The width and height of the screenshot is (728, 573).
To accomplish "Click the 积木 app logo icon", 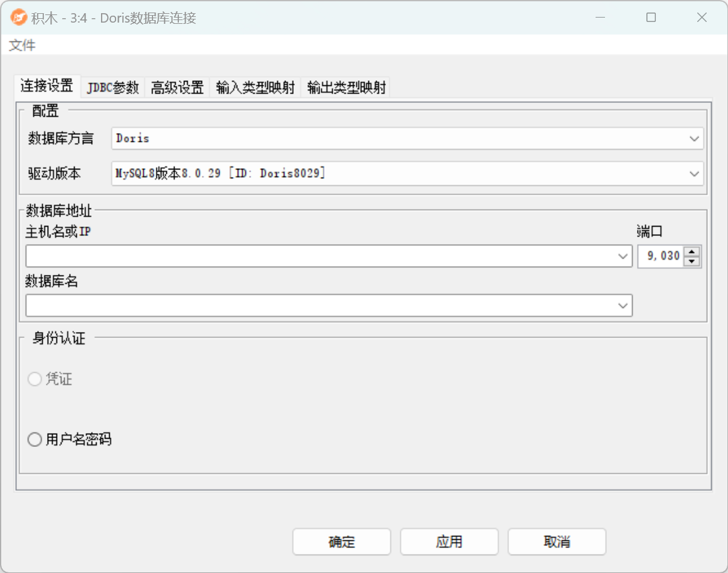I will (19, 18).
